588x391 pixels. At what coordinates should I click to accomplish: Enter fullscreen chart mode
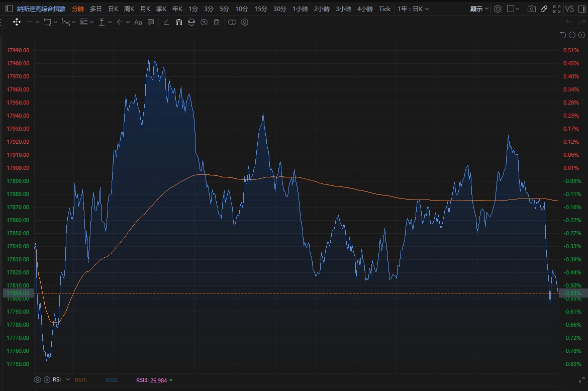tap(556, 9)
